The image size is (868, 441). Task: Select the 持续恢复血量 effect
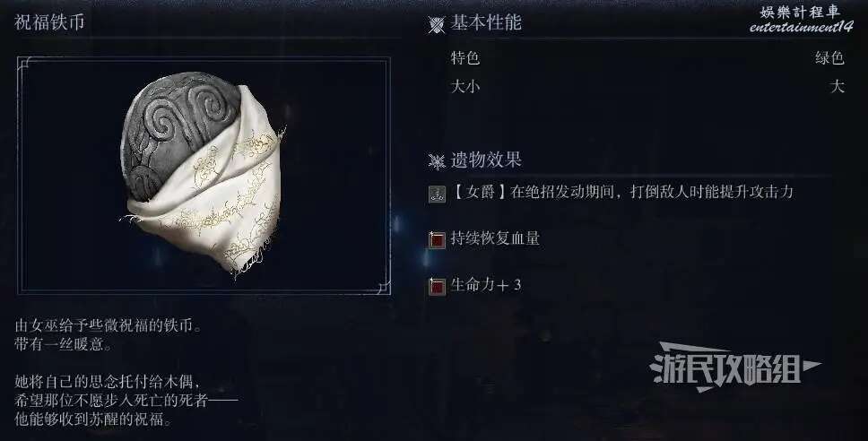[x=495, y=238]
